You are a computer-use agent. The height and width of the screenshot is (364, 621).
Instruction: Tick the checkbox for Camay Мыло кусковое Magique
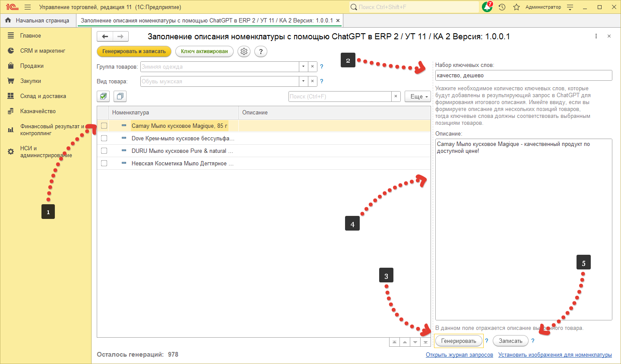[104, 126]
